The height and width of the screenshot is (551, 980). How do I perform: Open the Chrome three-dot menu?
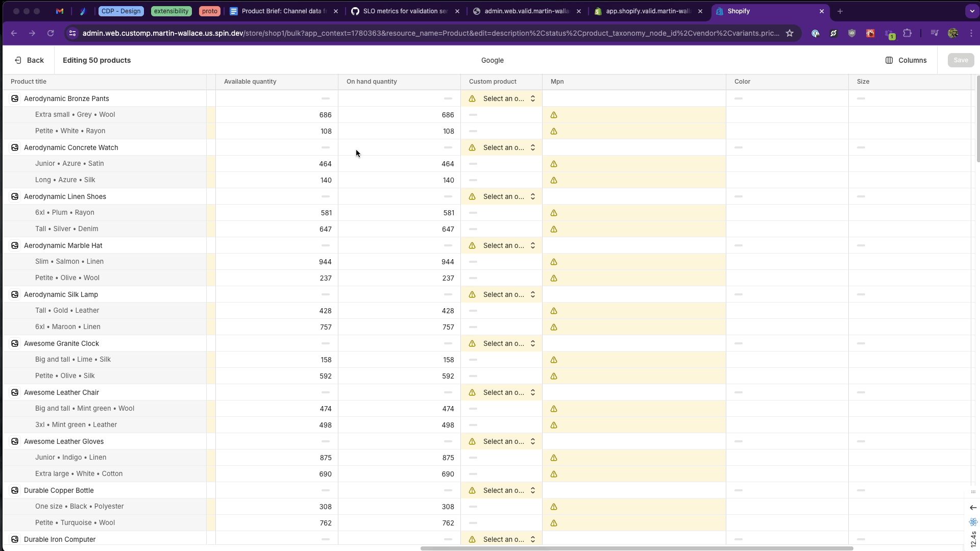click(971, 33)
